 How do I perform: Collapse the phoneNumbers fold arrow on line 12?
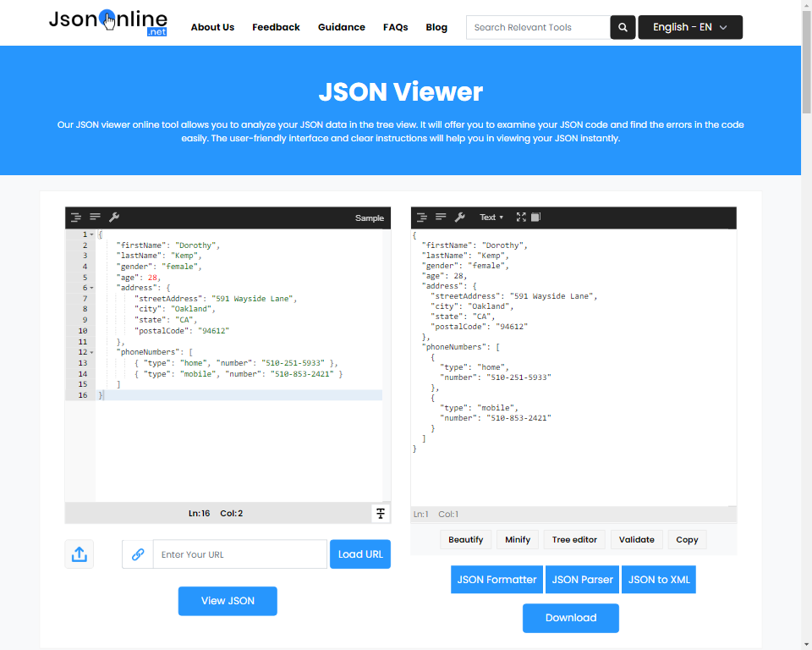tap(91, 352)
